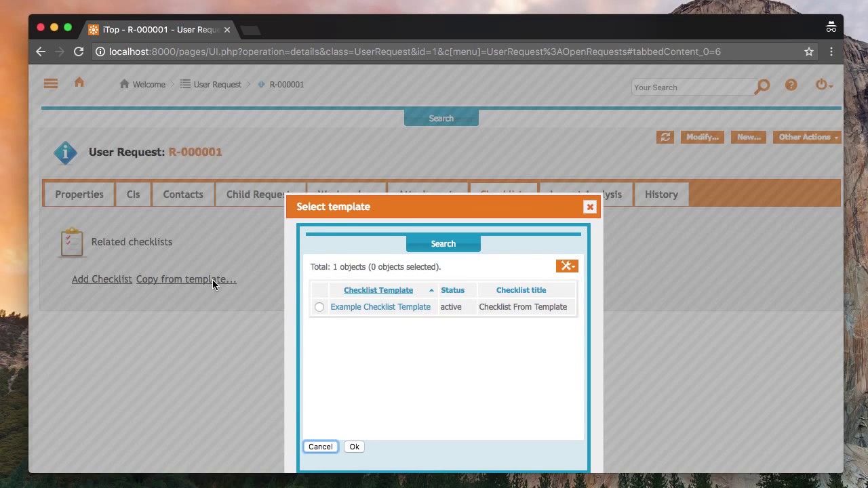Screen dimensions: 868x488
Task: Click the Modify... button
Action: click(702, 137)
